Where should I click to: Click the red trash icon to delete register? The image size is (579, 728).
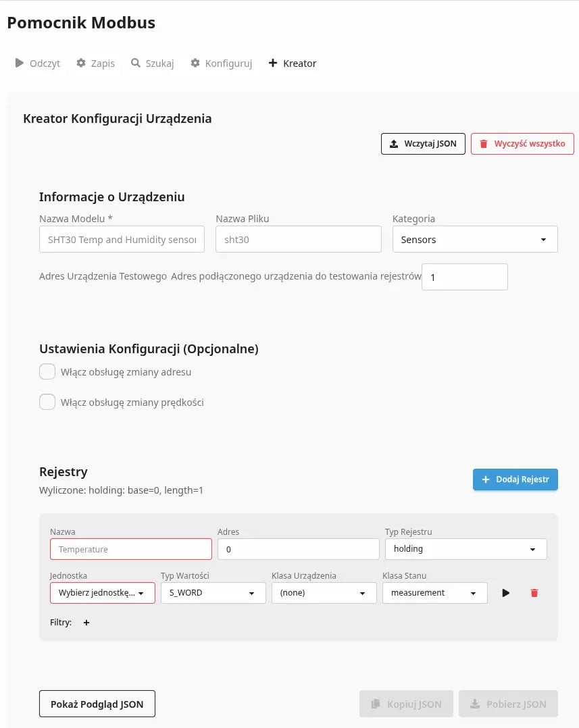coord(534,593)
